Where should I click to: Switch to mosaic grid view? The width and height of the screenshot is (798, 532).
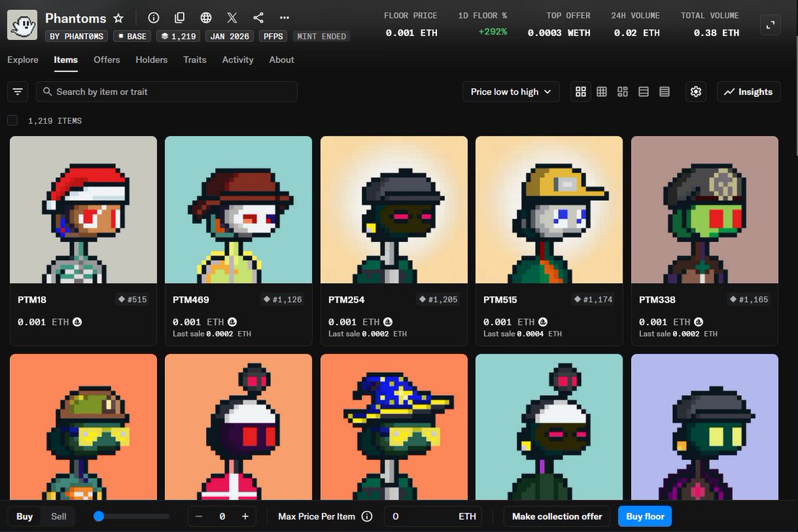622,92
